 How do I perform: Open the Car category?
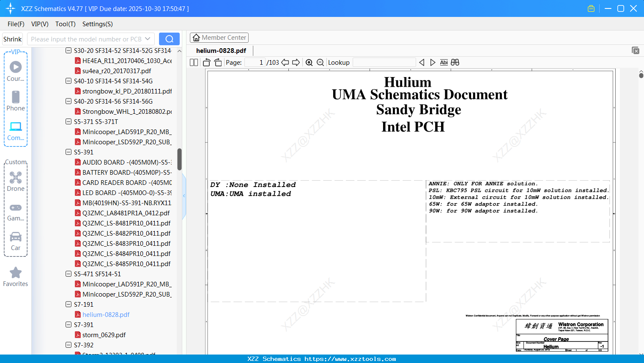click(x=16, y=241)
